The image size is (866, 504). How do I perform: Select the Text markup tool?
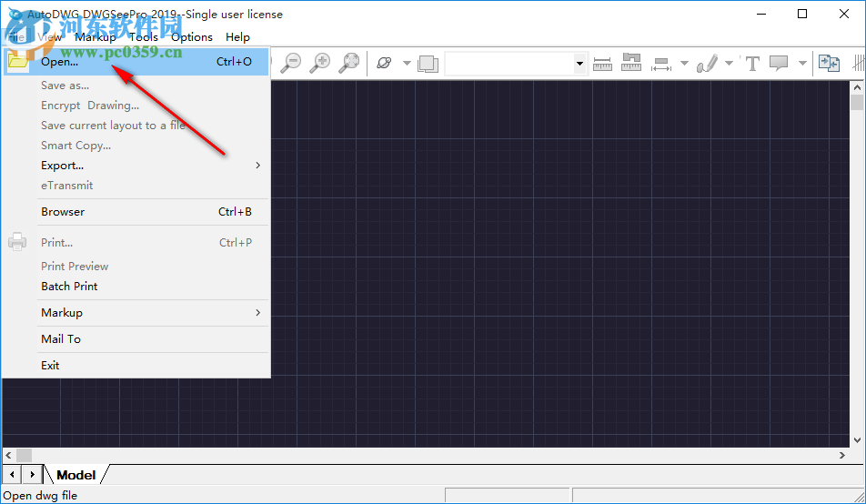(752, 64)
